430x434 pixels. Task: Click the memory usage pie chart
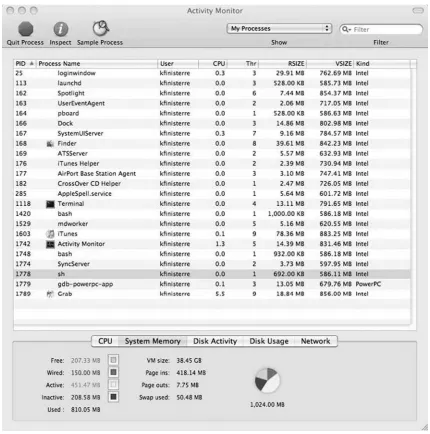click(267, 381)
